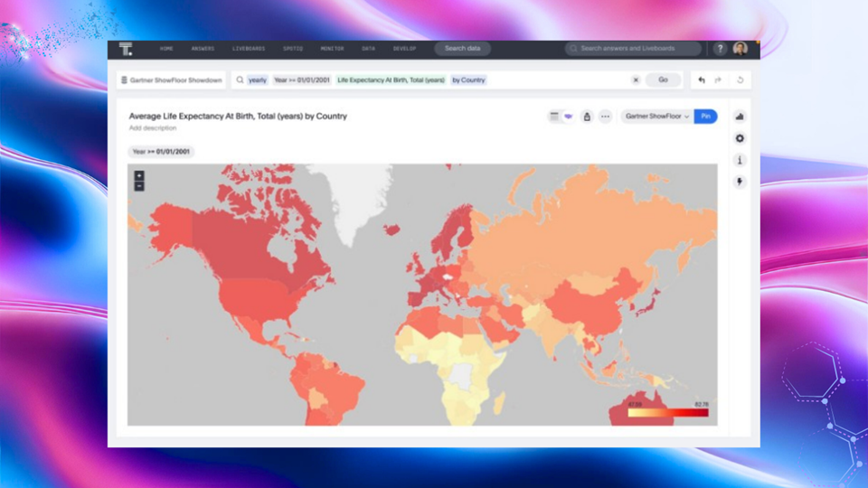Click the reset search icon
868x488 pixels.
(x=740, y=80)
